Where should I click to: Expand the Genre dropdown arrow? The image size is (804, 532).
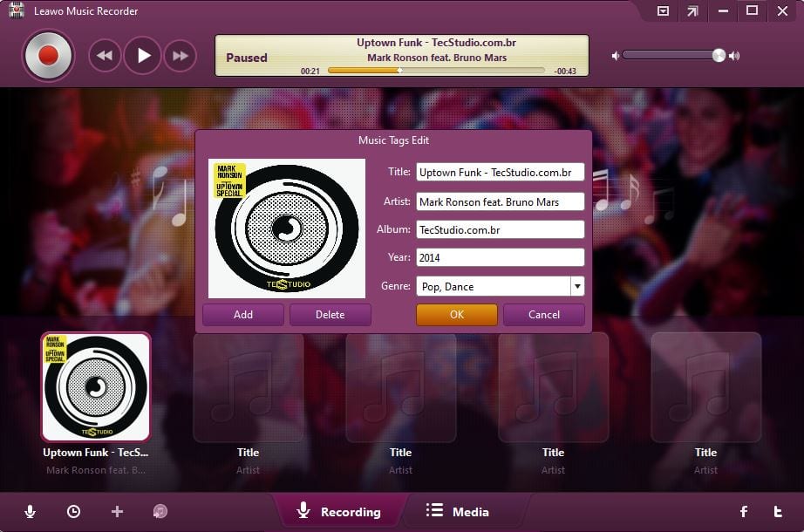pyautogui.click(x=576, y=286)
